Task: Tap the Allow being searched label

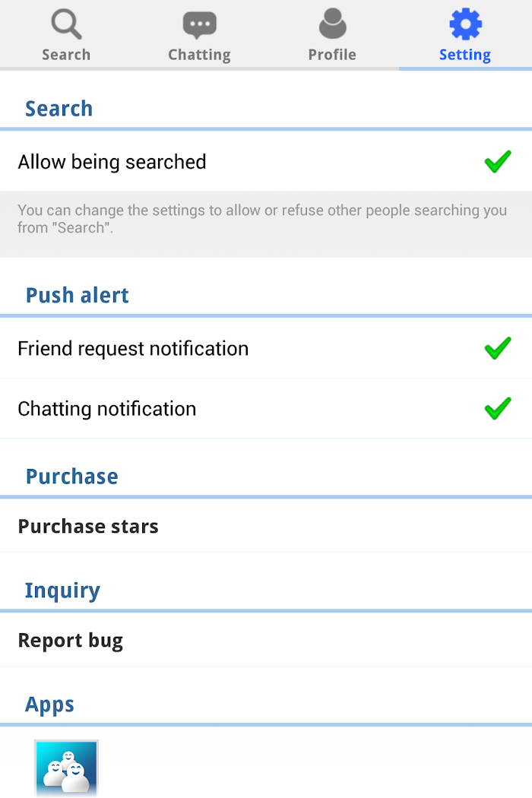Action: point(112,163)
